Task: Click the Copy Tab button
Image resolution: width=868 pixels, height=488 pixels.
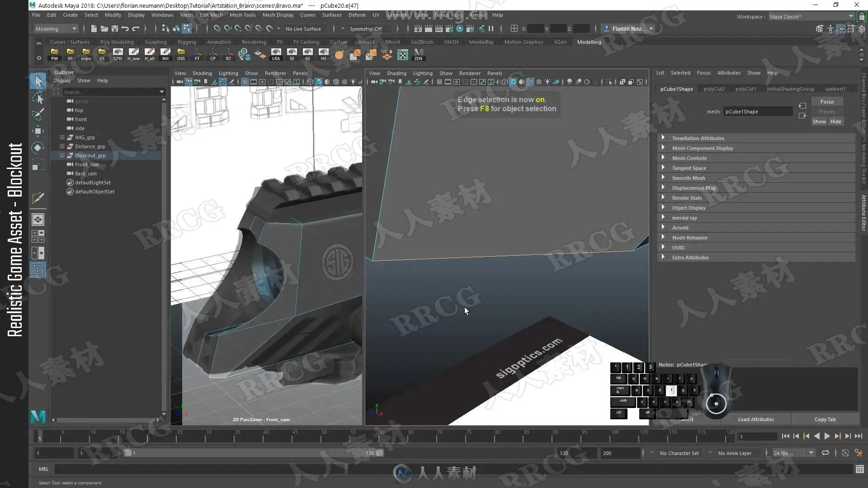Action: click(x=825, y=419)
